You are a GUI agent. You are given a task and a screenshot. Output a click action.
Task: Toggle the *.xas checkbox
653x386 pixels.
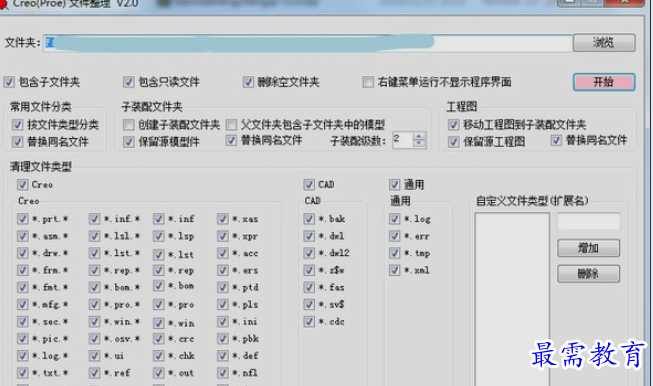(x=223, y=219)
